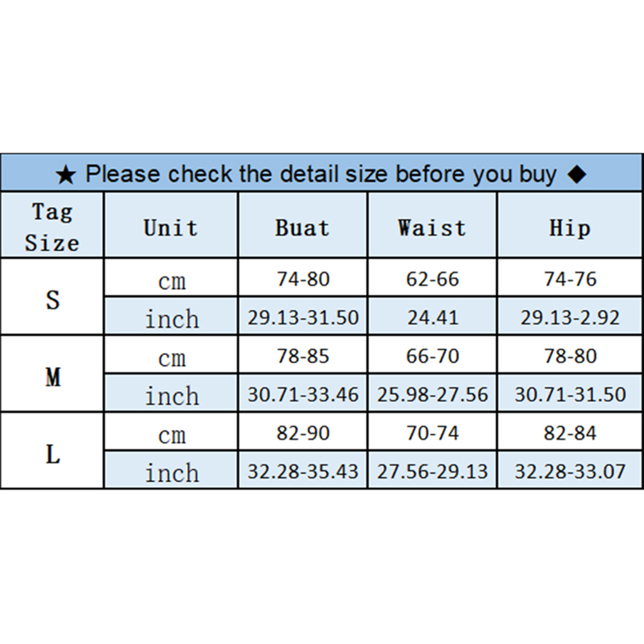644x644 pixels.
Task: Click the 'S' tag size cell
Action: [53, 299]
